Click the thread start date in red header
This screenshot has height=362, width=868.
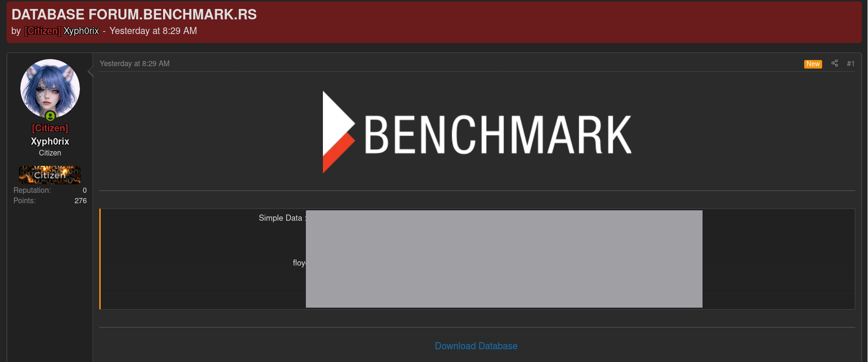click(153, 31)
